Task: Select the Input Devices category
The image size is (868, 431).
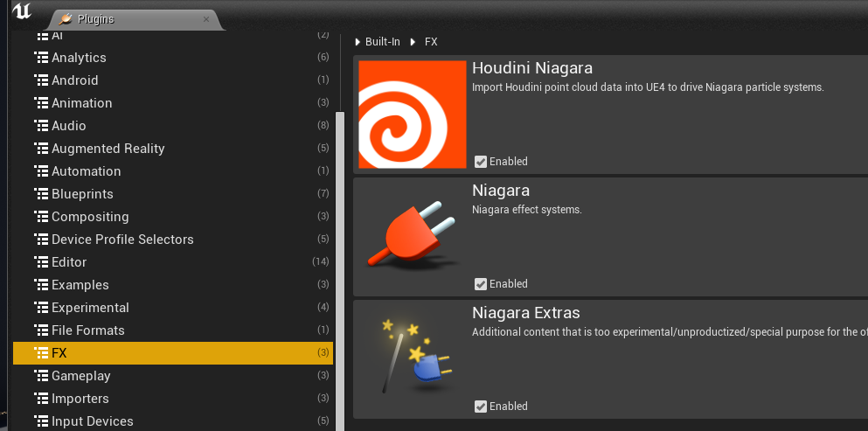Action: (x=173, y=421)
